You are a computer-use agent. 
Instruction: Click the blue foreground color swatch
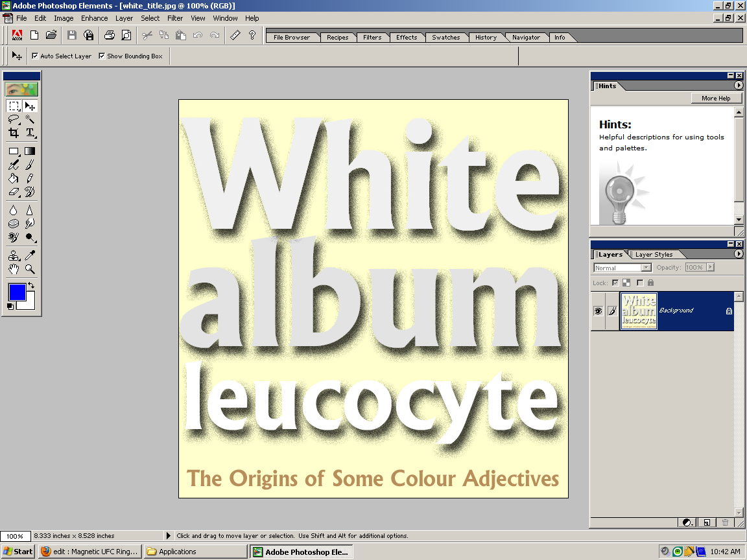[16, 291]
